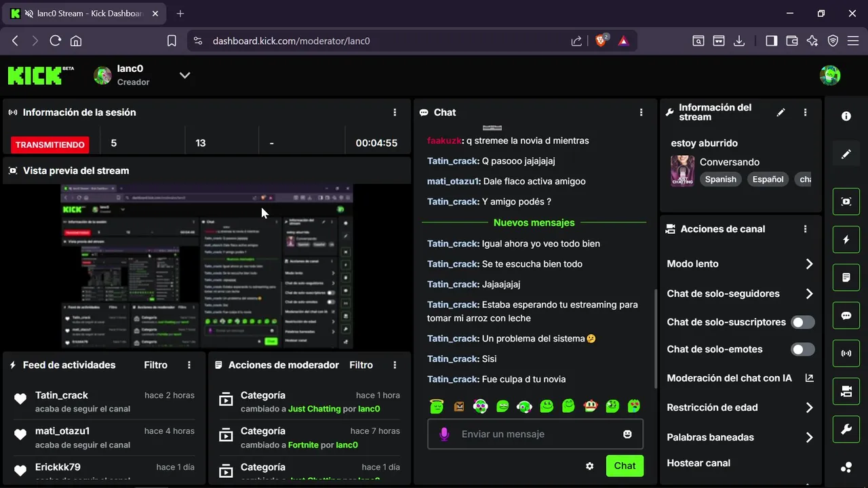Click Nuevos mensajes divider label
Screen dimensions: 868x488
tap(534, 222)
